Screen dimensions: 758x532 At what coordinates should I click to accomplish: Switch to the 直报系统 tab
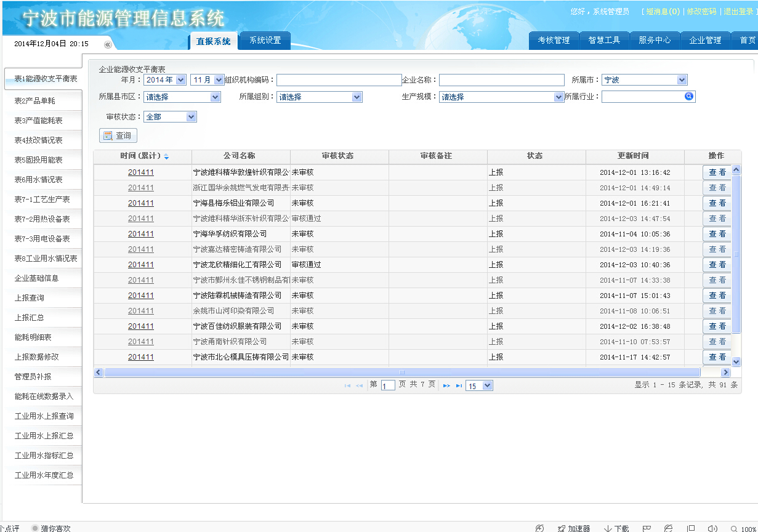click(213, 41)
